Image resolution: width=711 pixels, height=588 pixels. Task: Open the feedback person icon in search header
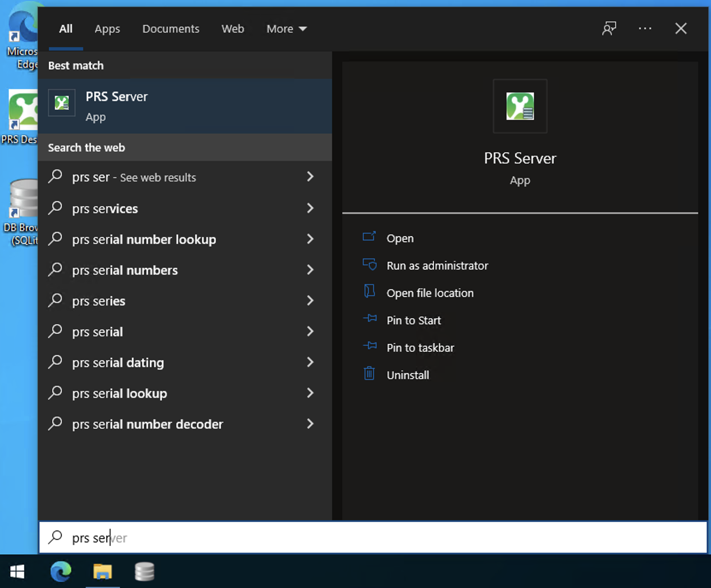609,29
